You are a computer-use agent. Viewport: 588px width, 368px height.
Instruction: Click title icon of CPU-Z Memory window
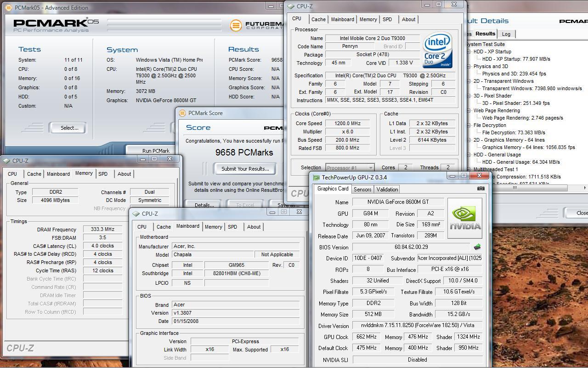[7, 161]
